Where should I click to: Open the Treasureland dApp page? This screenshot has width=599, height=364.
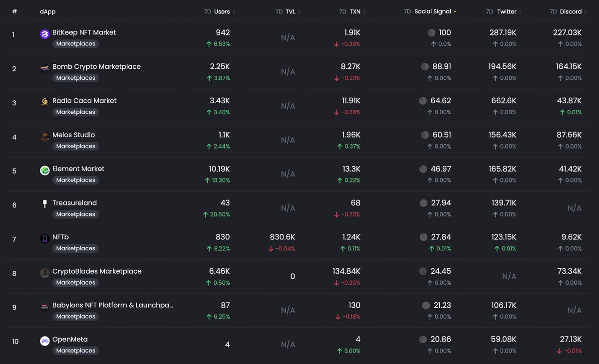click(74, 203)
